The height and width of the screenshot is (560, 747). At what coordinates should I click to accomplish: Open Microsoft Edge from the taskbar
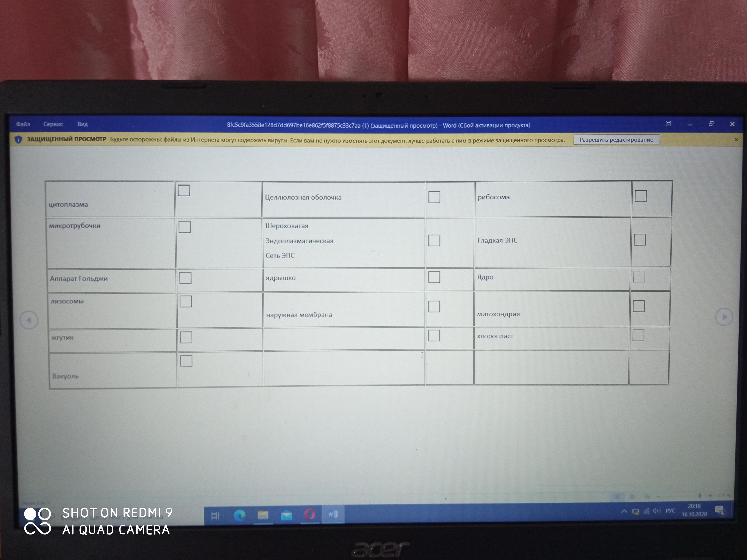(240, 515)
